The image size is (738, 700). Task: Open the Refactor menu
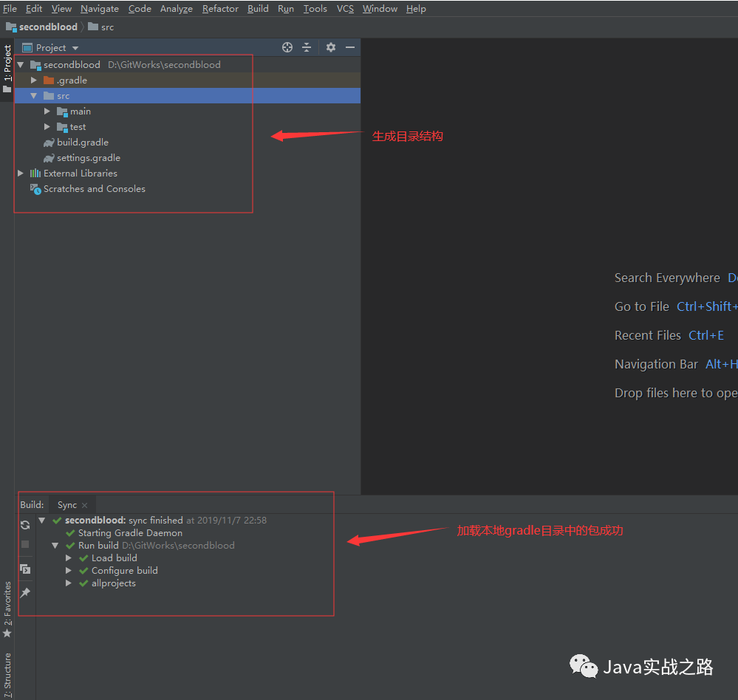219,8
